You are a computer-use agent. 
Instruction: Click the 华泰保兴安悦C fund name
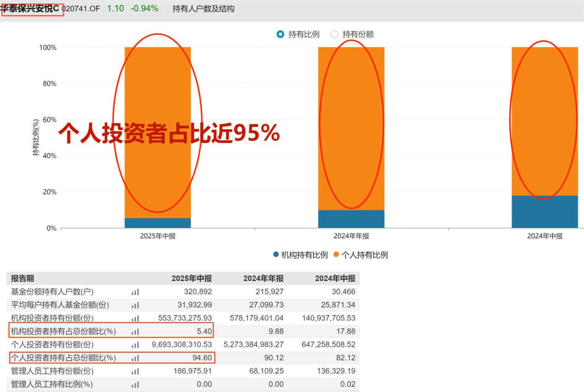[x=32, y=9]
